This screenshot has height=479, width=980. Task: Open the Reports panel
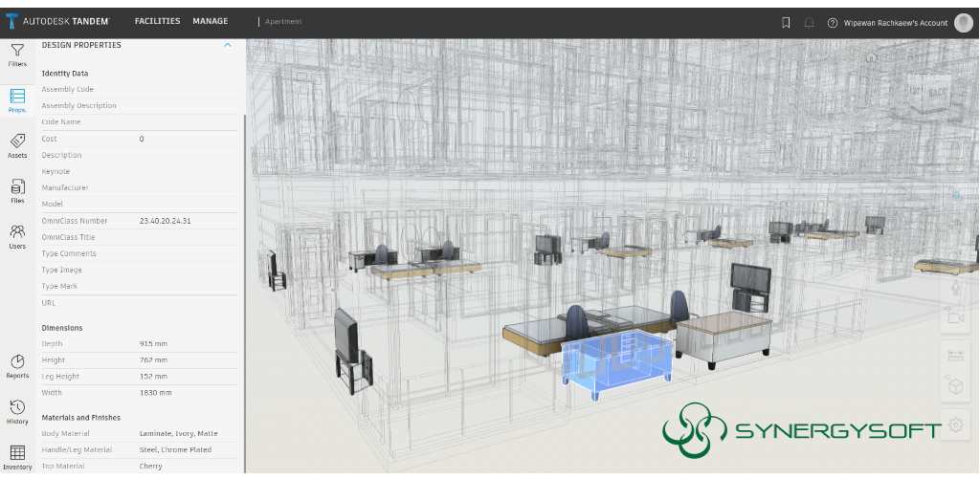click(x=17, y=366)
